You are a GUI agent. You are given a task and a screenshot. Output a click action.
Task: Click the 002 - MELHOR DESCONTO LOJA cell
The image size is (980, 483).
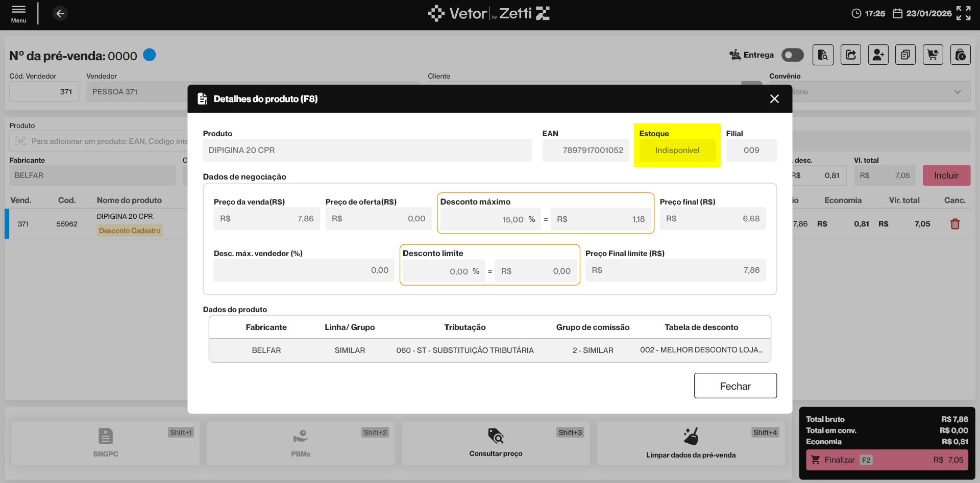(701, 350)
